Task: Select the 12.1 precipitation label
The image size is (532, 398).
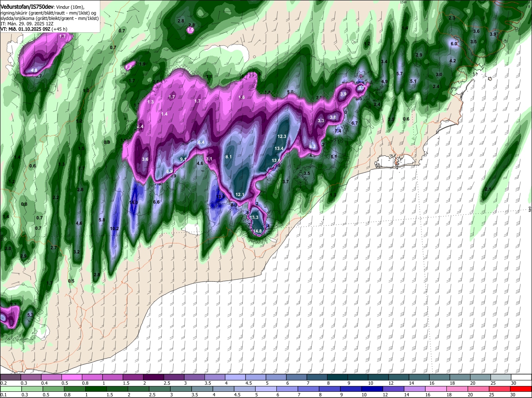Action: point(240,194)
